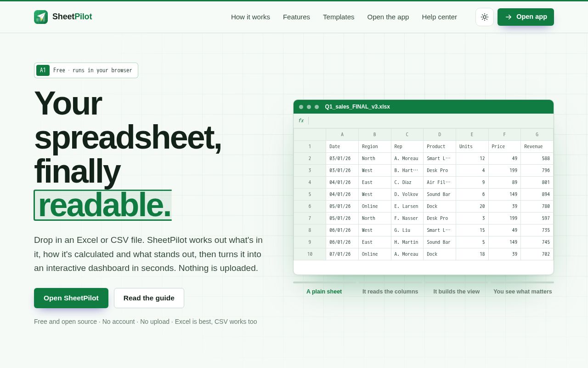588x368 pixels.
Task: Go to the Features nav link
Action: click(x=296, y=17)
